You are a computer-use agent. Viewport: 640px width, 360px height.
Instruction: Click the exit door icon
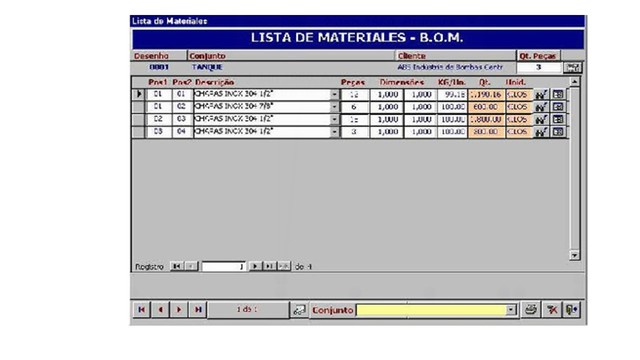click(572, 310)
